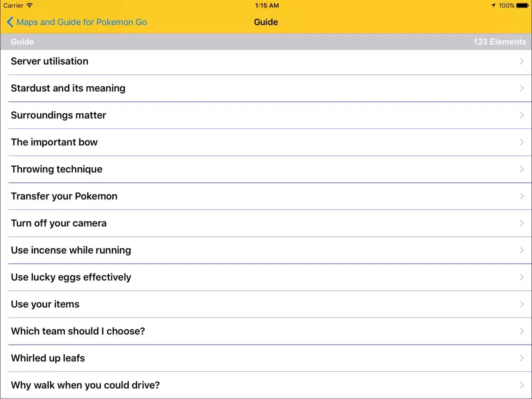Expand The important bow using its chevron
The height and width of the screenshot is (399, 532).
(521, 142)
